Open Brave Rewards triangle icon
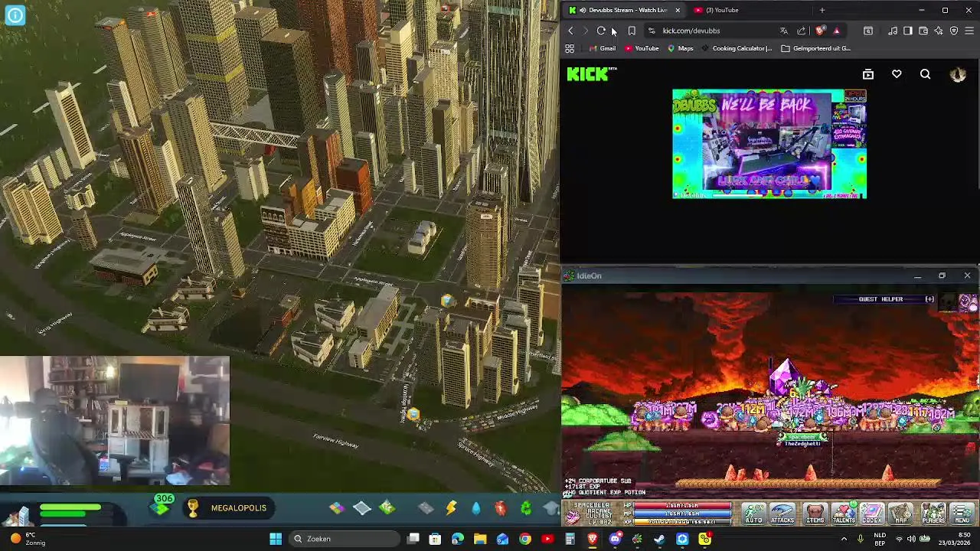This screenshot has height=551, width=980. pos(836,31)
